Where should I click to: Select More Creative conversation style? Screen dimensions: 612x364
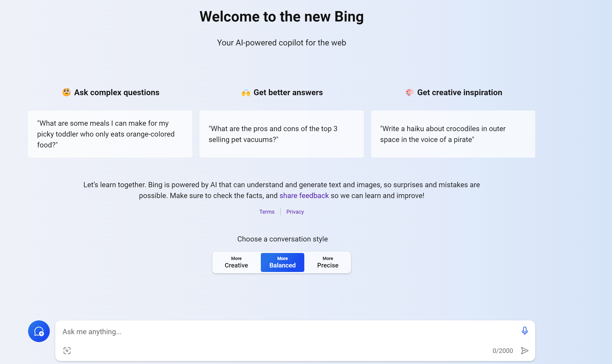(236, 262)
